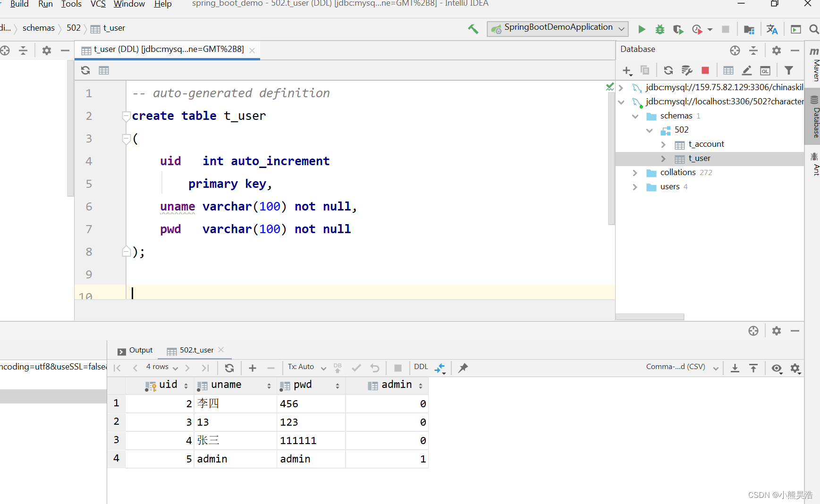
Task: Open table view icon in DDL editor toolbar
Action: click(x=104, y=70)
